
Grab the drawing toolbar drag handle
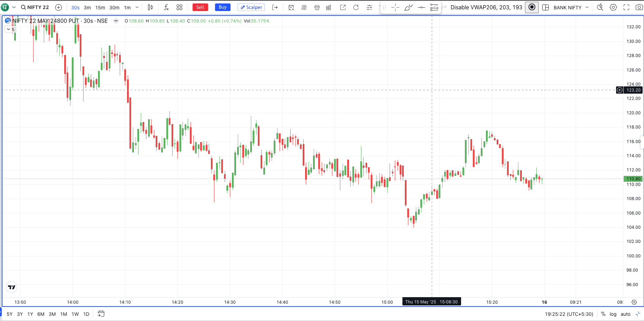[x=384, y=7]
